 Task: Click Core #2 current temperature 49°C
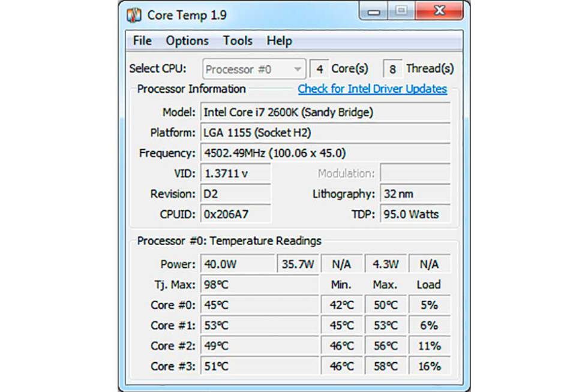point(259,345)
